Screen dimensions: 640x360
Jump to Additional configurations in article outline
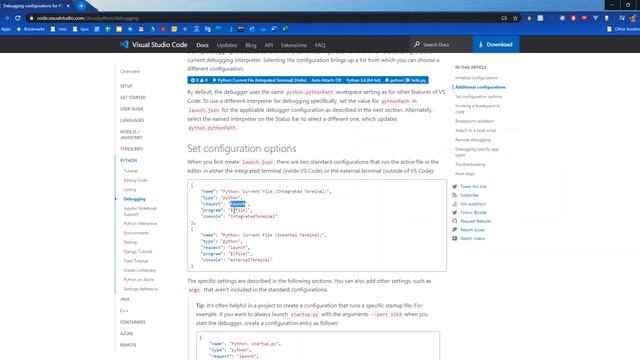click(x=480, y=87)
